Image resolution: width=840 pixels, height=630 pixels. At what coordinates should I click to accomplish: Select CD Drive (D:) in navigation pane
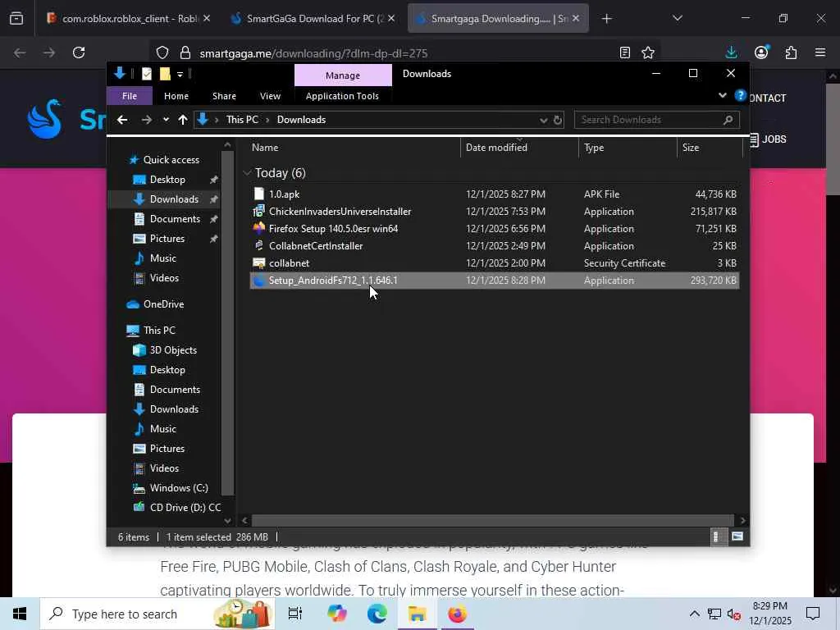click(x=185, y=507)
